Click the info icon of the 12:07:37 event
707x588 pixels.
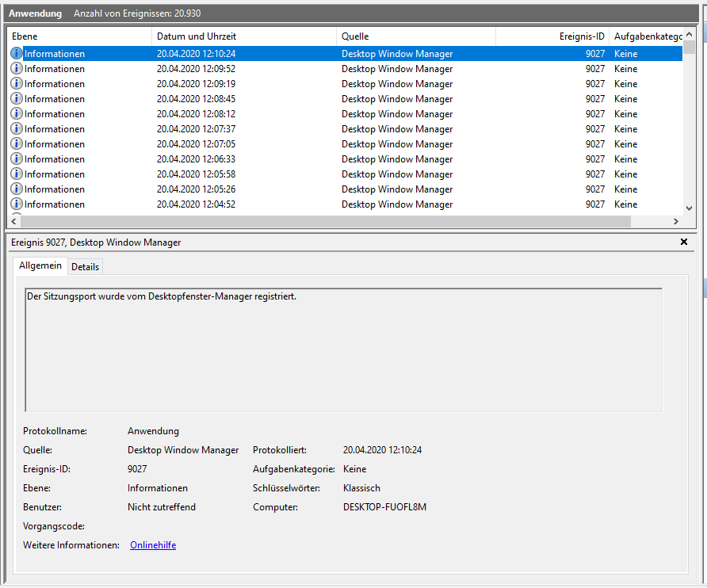pyautogui.click(x=16, y=128)
